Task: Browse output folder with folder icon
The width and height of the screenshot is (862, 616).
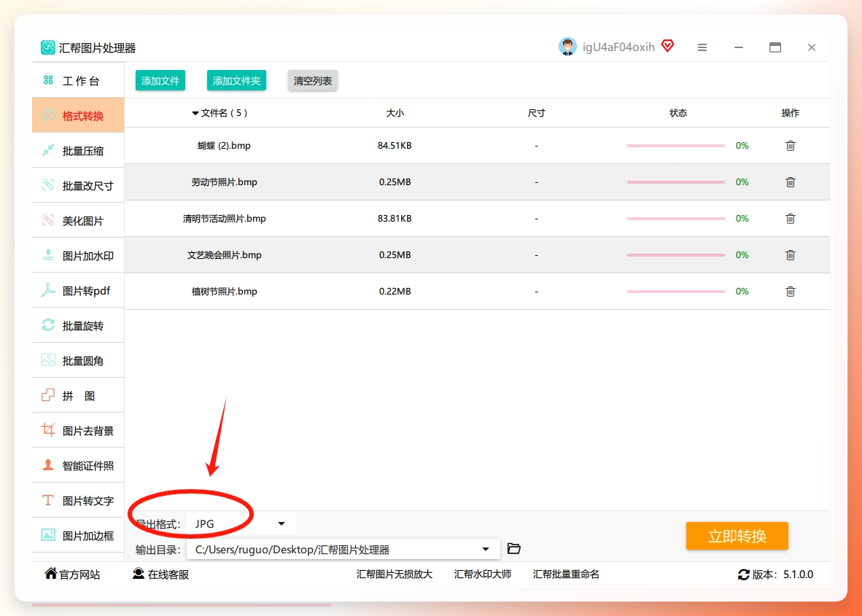Action: click(x=514, y=548)
